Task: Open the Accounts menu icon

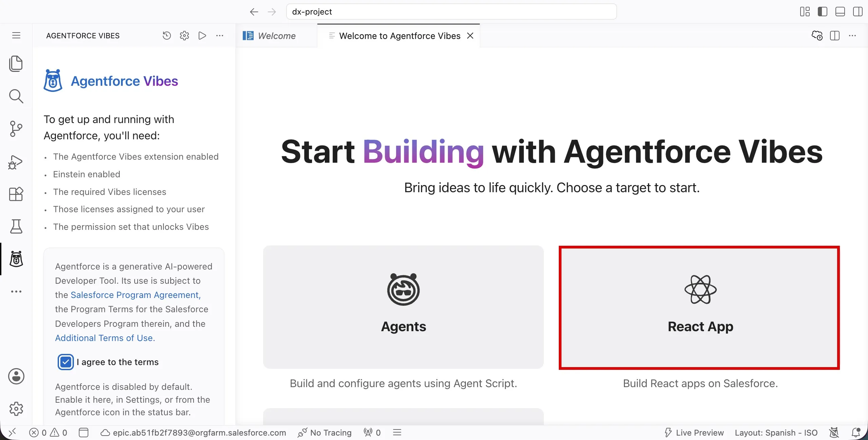Action: coord(16,376)
